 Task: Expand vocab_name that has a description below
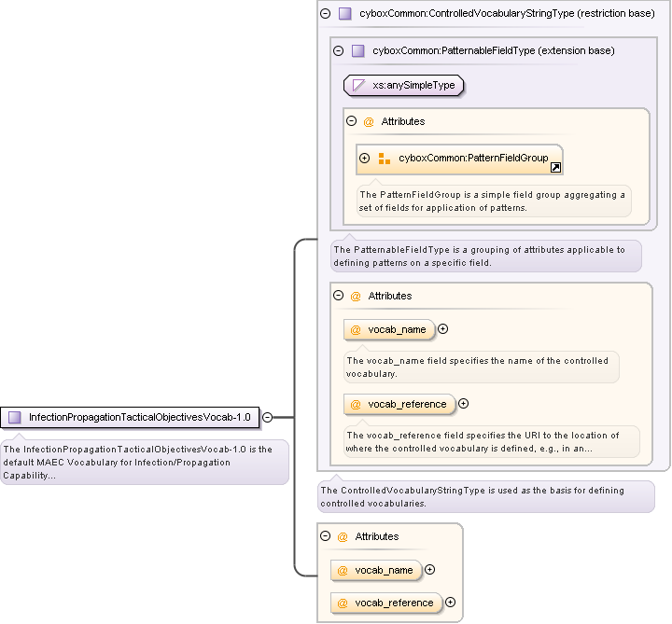point(443,328)
